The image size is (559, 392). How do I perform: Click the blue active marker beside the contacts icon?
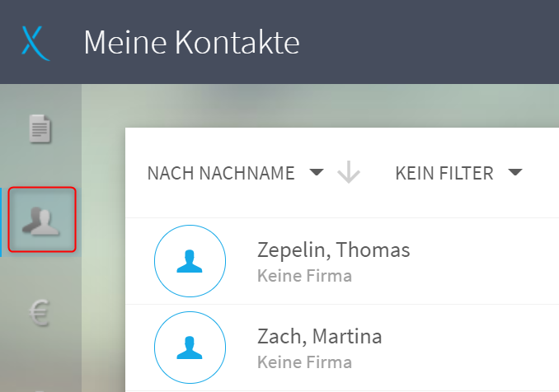[1, 222]
